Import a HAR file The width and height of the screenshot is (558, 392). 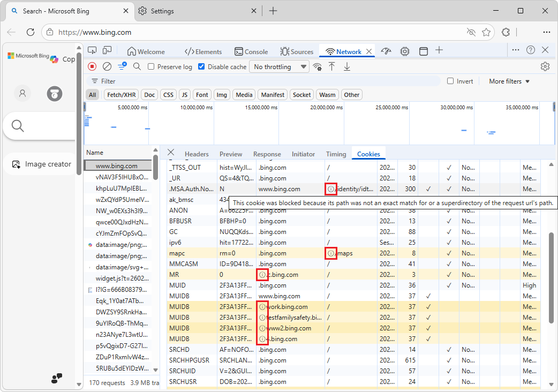pos(332,66)
